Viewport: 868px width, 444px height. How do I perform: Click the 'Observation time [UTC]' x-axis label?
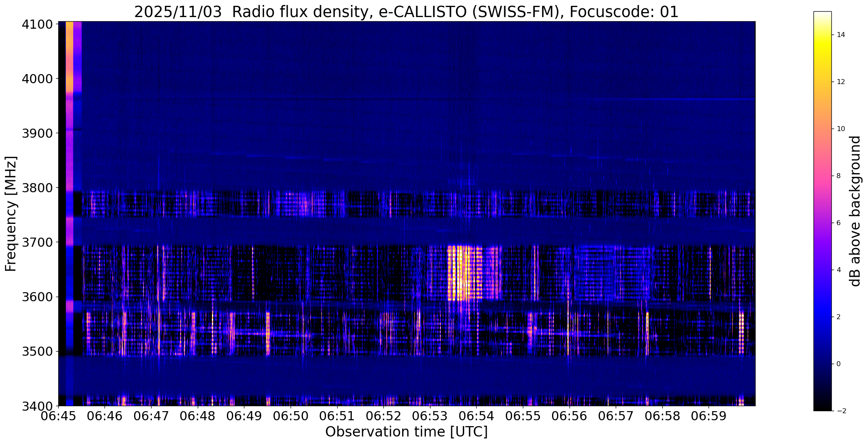(406, 432)
